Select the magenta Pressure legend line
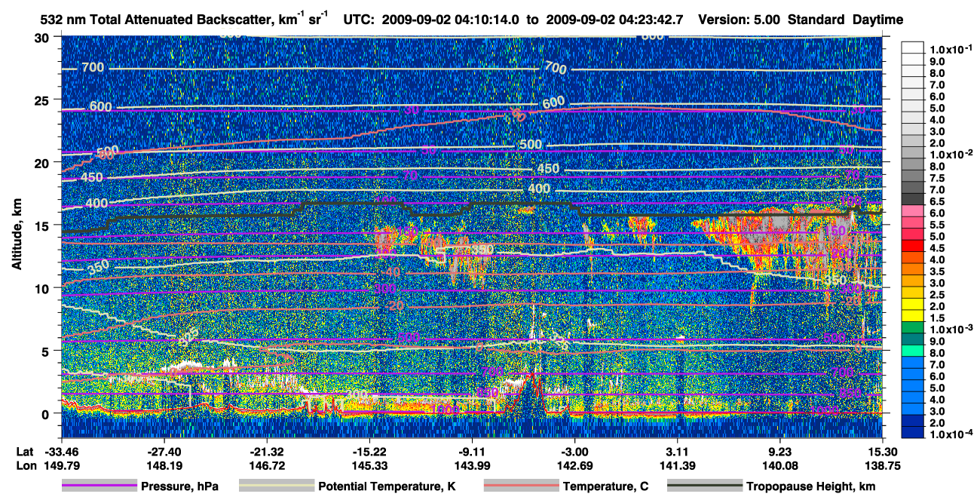980x503 pixels. (x=100, y=487)
